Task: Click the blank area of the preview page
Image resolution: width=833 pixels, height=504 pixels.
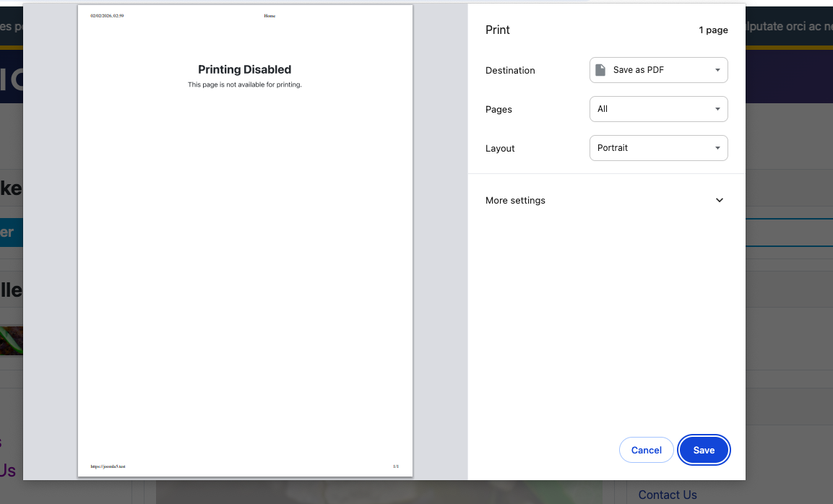Action: point(244,274)
